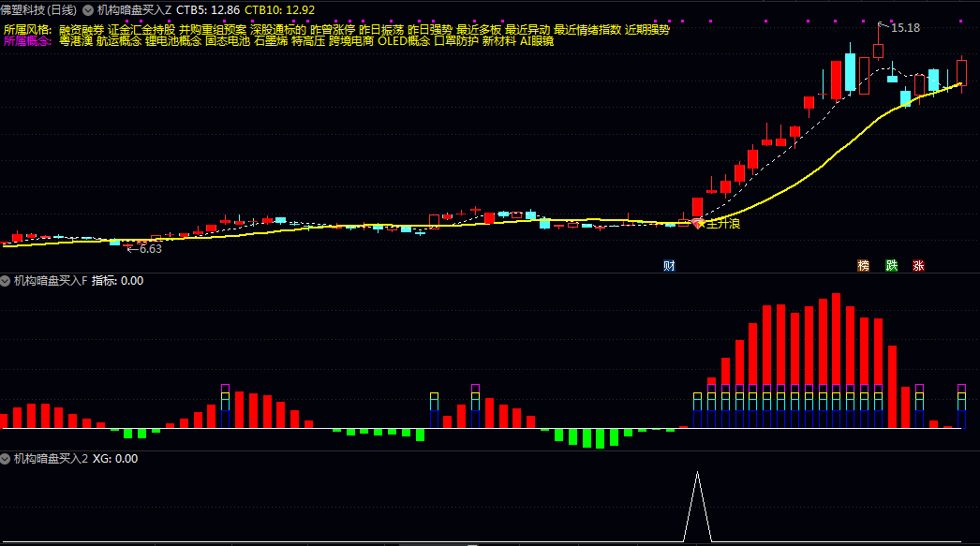This screenshot has width=980, height=546.
Task: Open dropdown beside 机构暗盘买入Z indicator
Action: (x=88, y=10)
